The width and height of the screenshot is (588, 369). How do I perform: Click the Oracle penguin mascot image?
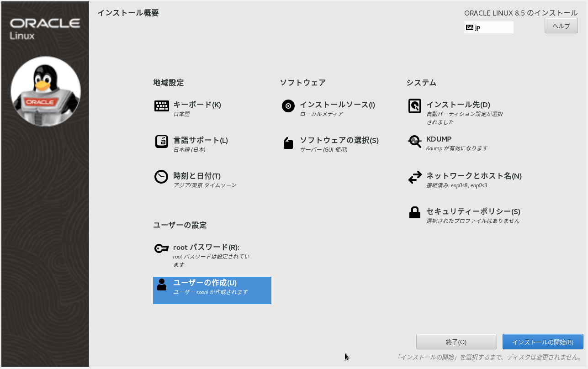46,91
